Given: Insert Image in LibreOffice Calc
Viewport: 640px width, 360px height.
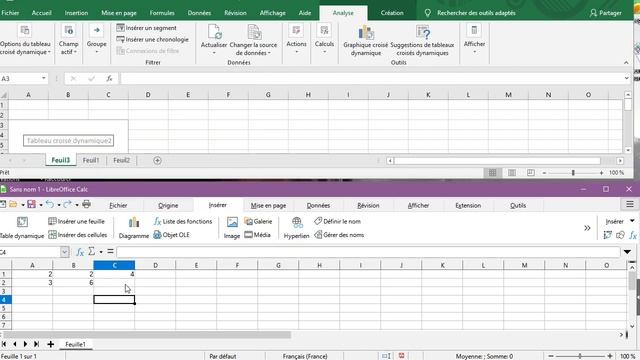Looking at the screenshot, I should pyautogui.click(x=232, y=228).
